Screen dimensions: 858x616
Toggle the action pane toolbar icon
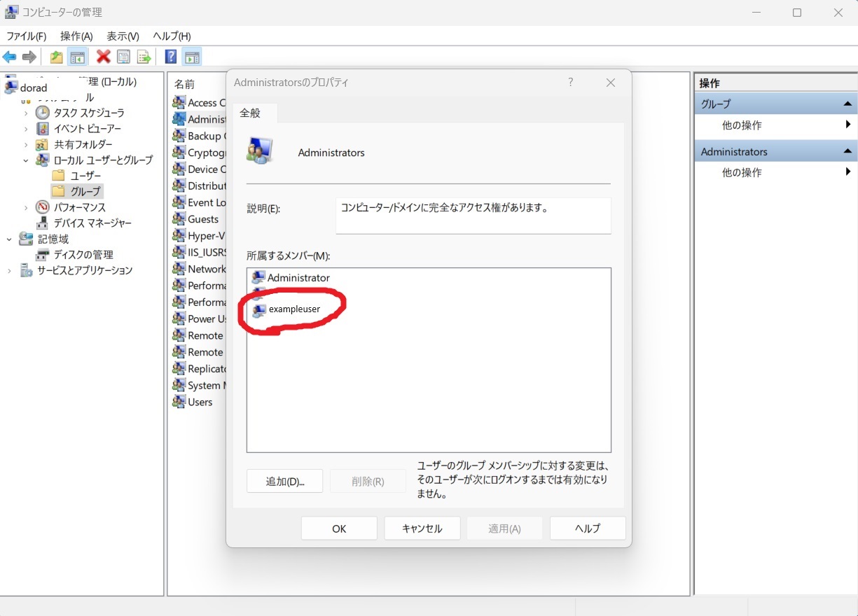[192, 57]
